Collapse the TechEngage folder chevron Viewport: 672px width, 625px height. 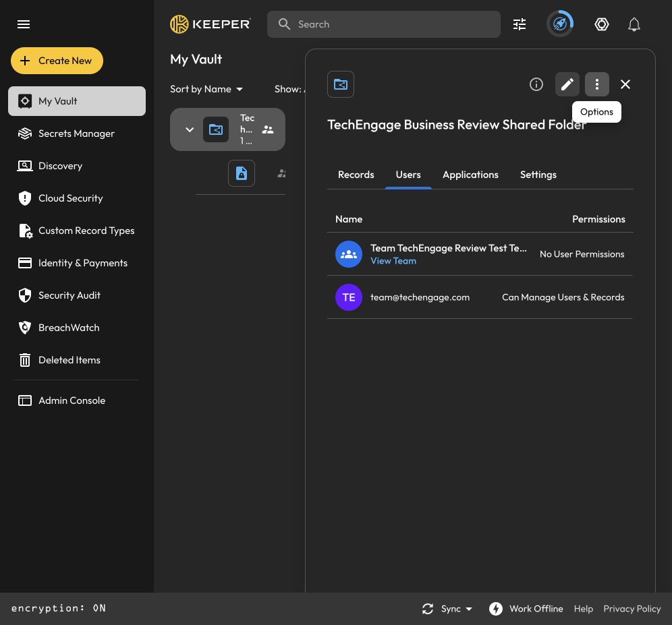pyautogui.click(x=190, y=129)
